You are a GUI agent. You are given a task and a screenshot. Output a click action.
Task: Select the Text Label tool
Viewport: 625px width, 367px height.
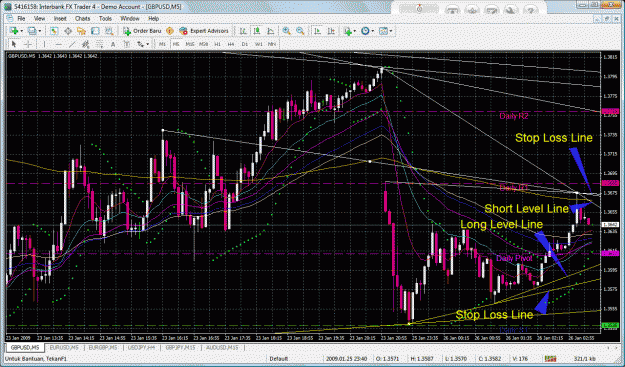127,44
